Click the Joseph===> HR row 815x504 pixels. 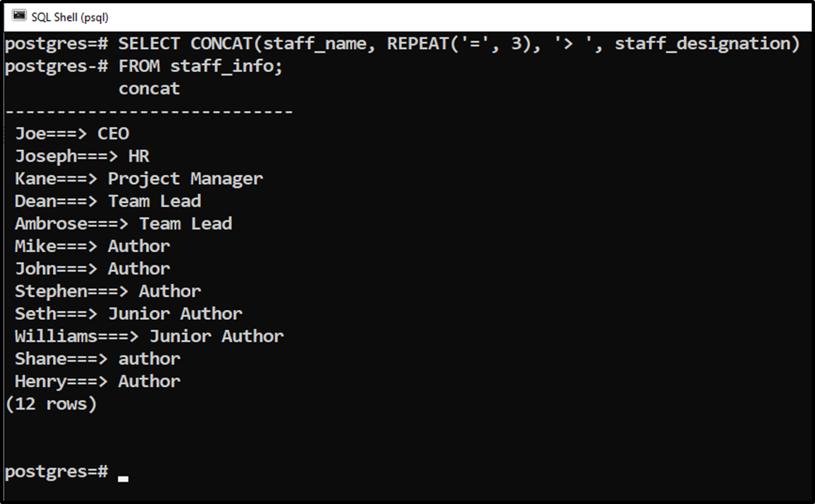[82, 157]
